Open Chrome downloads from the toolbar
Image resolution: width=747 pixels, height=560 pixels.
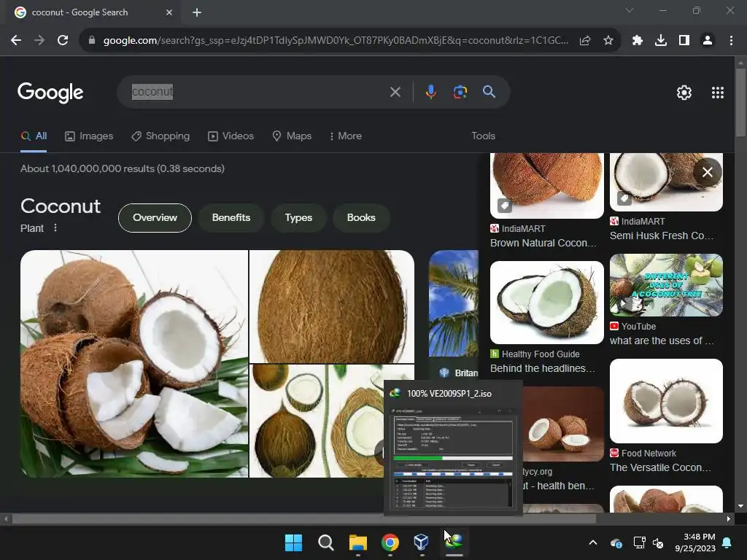661,41
